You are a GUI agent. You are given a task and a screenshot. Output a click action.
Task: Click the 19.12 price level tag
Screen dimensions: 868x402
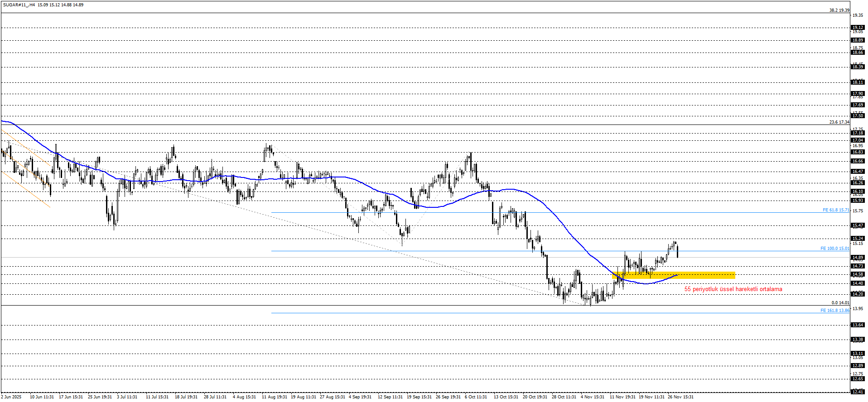click(858, 28)
